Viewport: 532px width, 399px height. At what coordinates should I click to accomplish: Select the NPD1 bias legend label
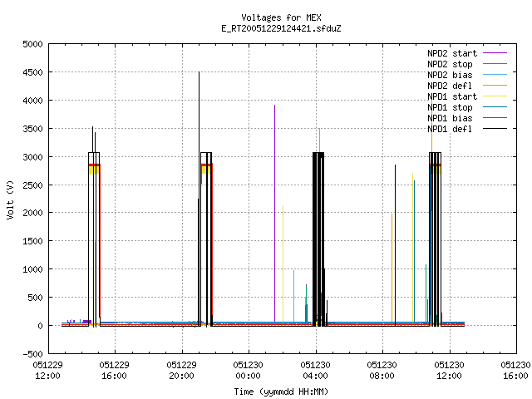point(450,118)
